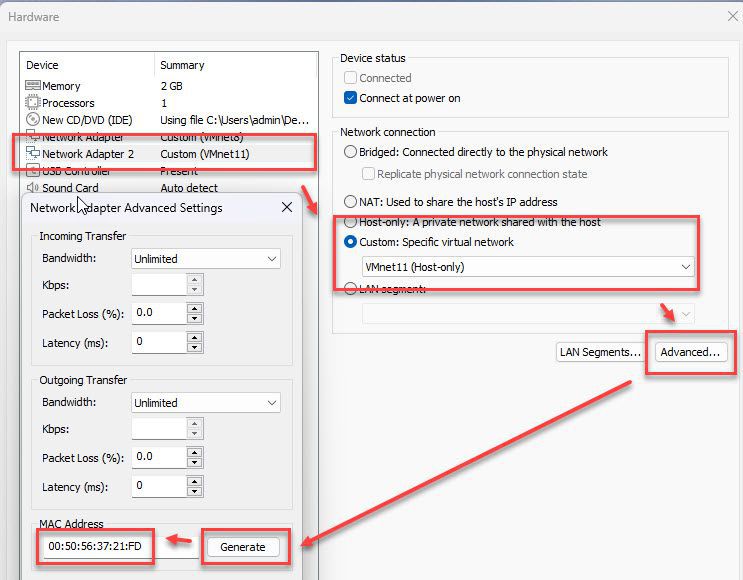The image size is (743, 580).
Task: Close the Hardware window
Action: click(732, 16)
